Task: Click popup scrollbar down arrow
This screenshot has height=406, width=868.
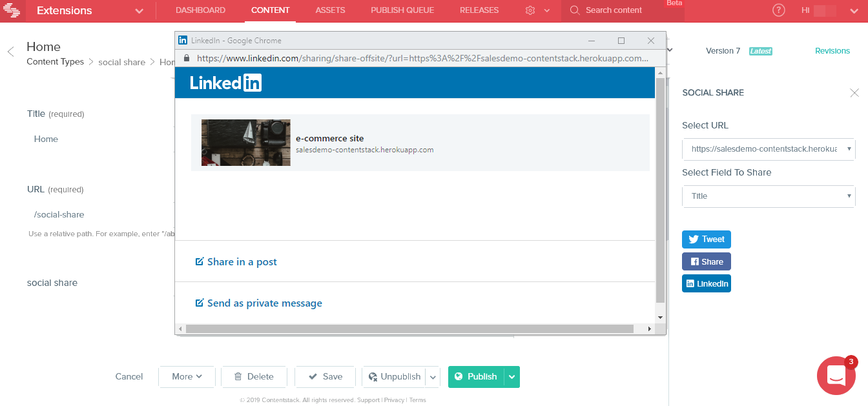Action: [x=660, y=318]
